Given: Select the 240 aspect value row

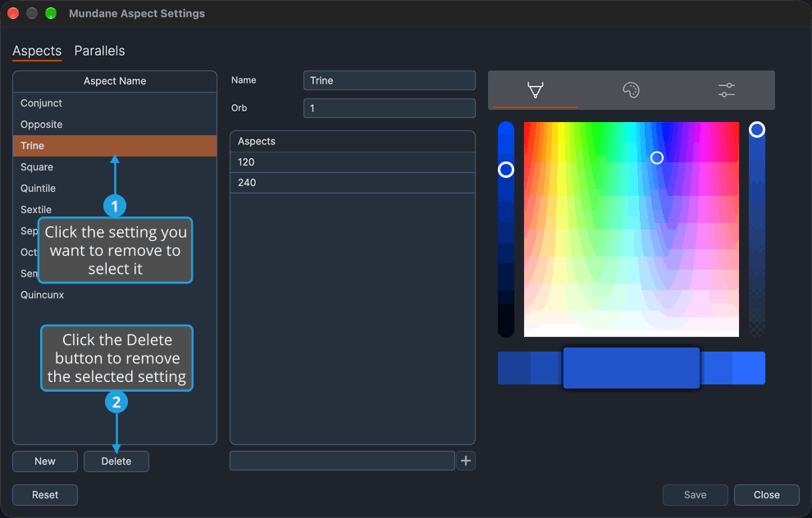Looking at the screenshot, I should pos(352,183).
